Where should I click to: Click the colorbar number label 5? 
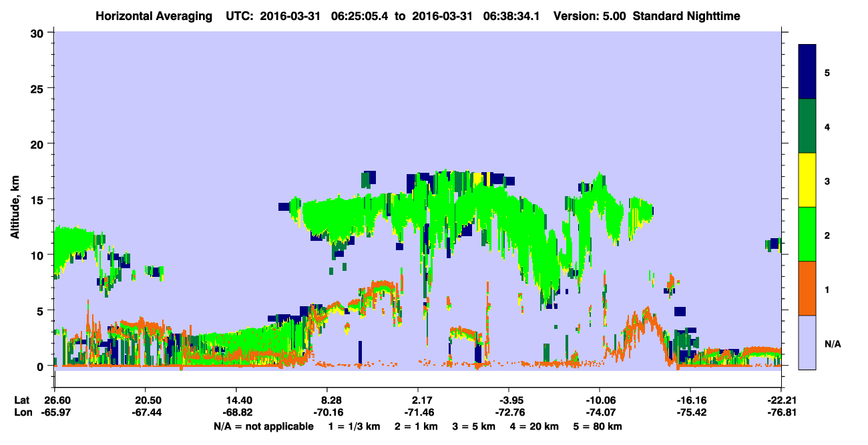click(x=827, y=72)
